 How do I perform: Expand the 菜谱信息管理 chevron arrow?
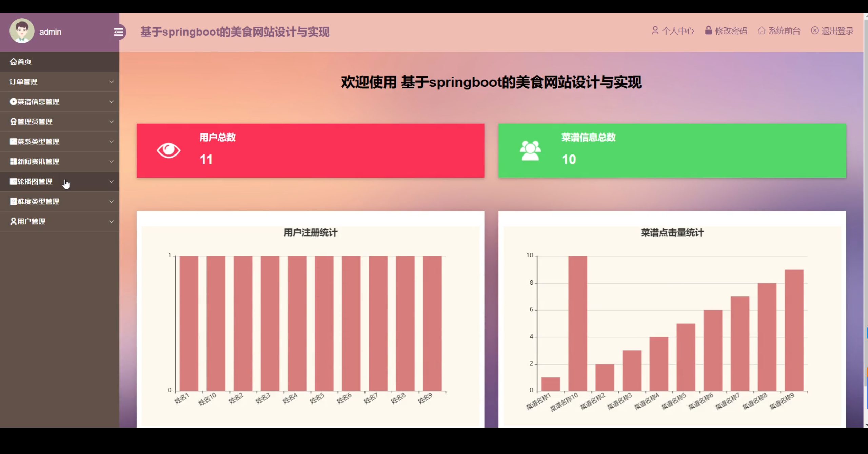click(x=111, y=102)
